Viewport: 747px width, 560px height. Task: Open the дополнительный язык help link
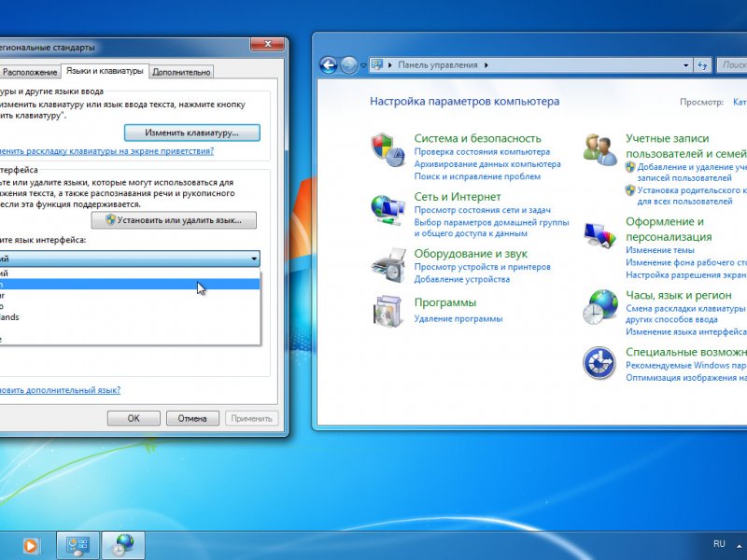point(60,390)
